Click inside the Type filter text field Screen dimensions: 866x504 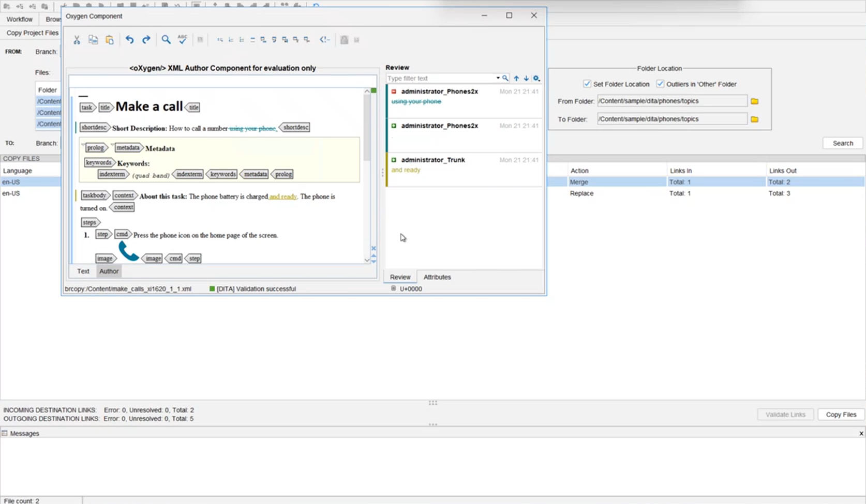[440, 78]
